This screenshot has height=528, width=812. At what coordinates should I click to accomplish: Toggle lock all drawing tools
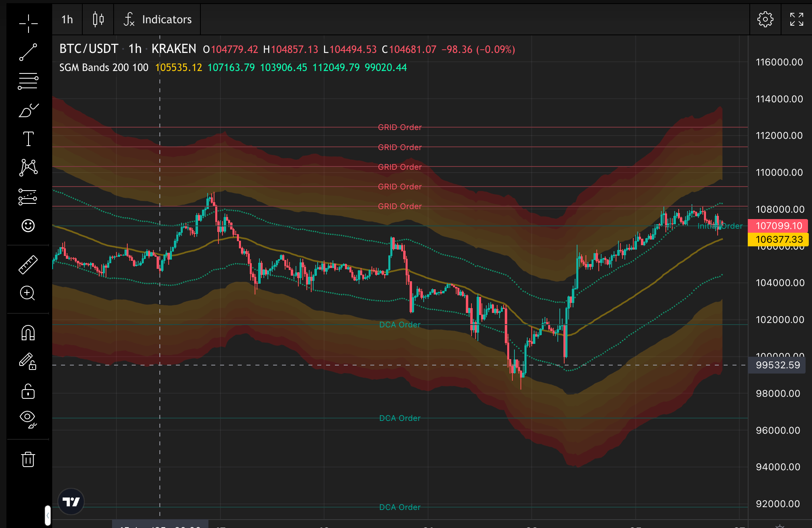tap(28, 391)
